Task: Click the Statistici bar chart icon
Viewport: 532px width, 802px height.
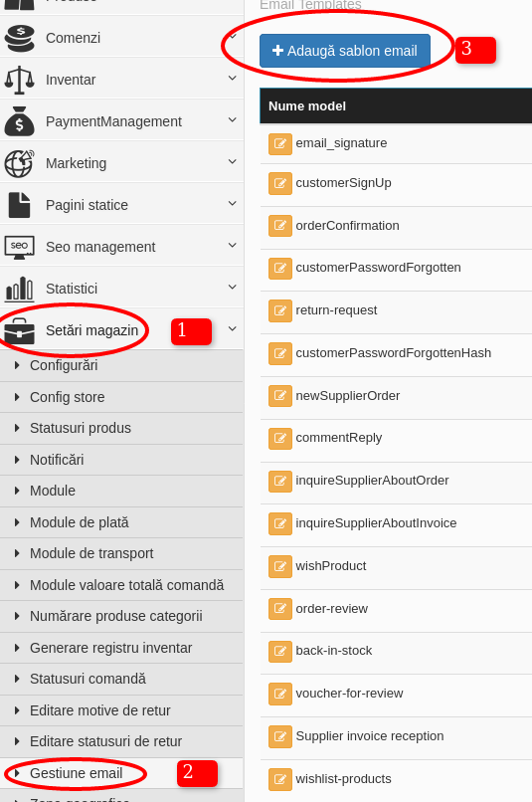Action: coord(20,289)
